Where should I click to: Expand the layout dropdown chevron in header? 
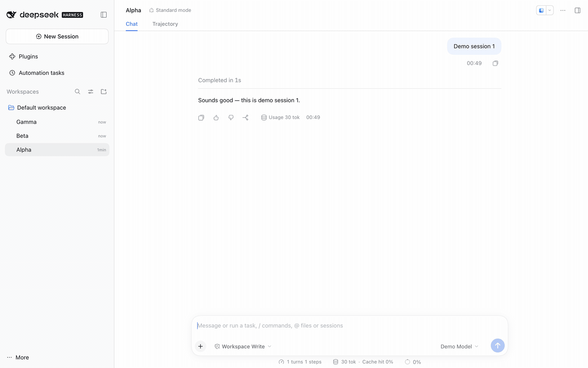coord(550,11)
